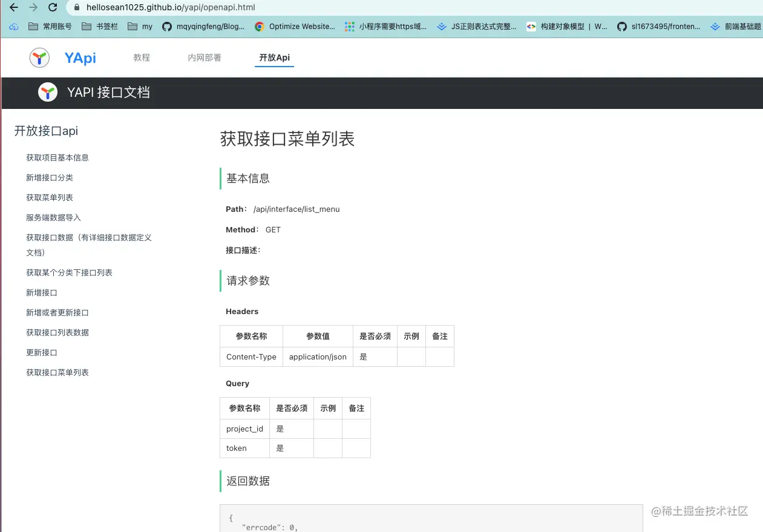The image size is (763, 532).
Task: Open 前端基础题 bookmark
Action: (736, 27)
